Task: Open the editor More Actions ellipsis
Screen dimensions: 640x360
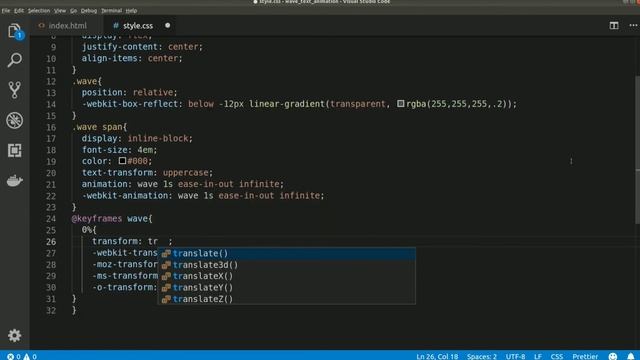Action: pos(633,25)
